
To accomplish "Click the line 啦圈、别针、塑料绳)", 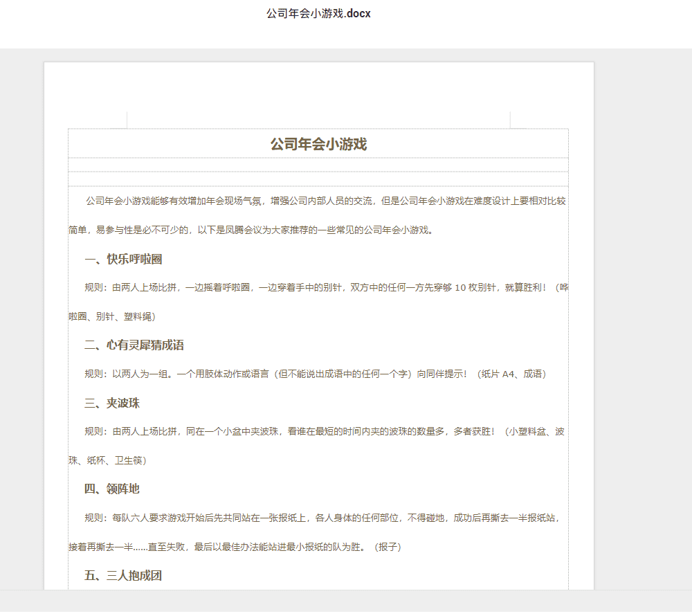I will click(112, 316).
